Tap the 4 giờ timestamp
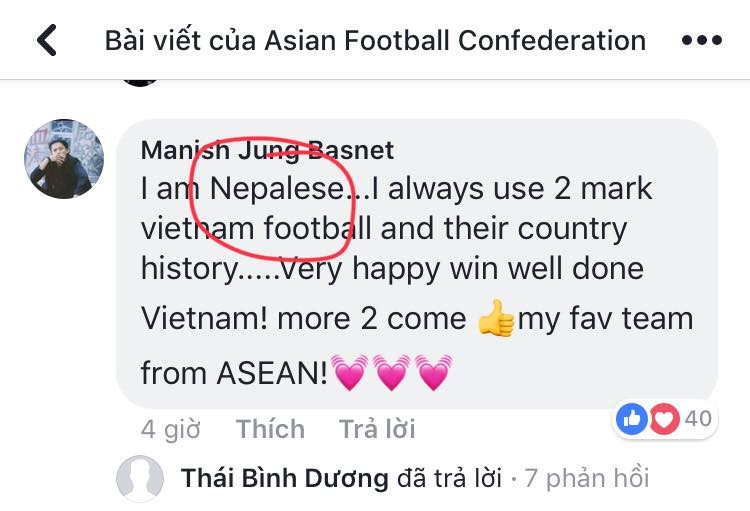The width and height of the screenshot is (750, 511). 171,429
